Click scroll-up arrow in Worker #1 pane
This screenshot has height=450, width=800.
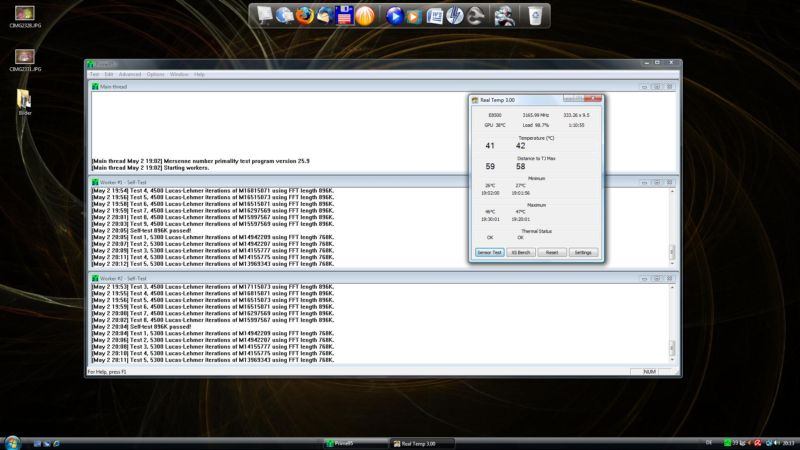point(671,191)
